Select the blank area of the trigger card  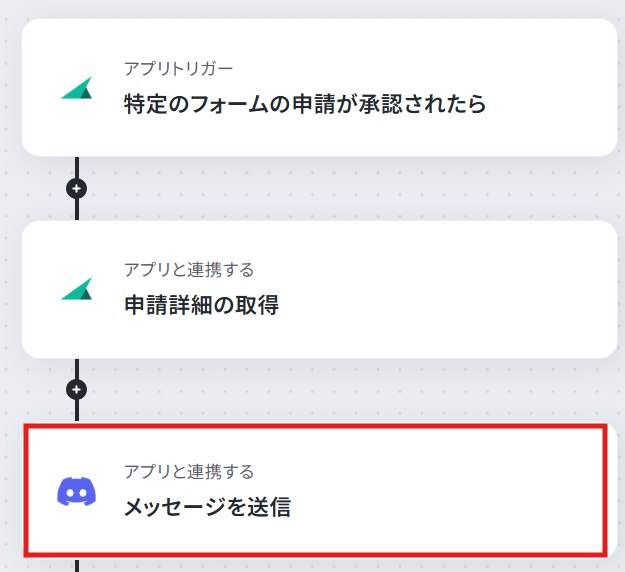pyautogui.click(x=550, y=88)
